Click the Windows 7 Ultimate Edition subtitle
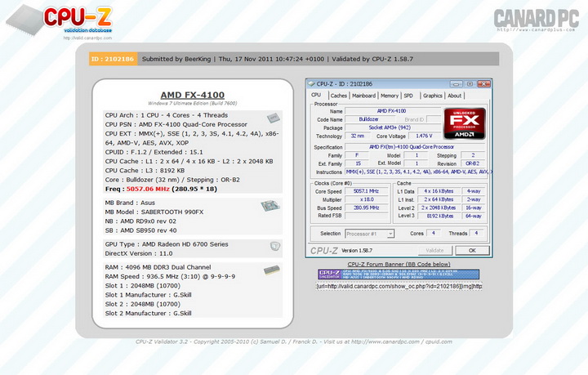The width and height of the screenshot is (588, 375). coord(193,103)
